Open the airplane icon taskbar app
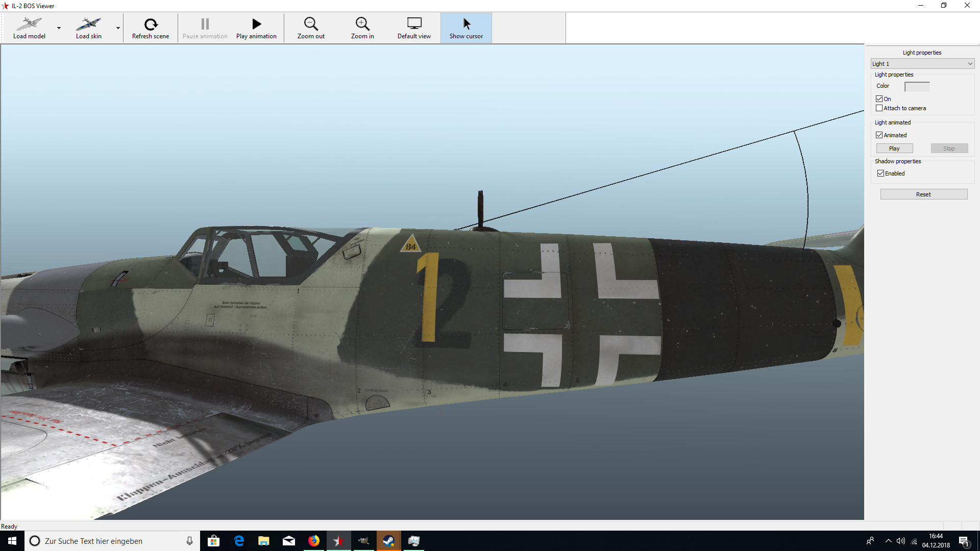 [x=364, y=541]
